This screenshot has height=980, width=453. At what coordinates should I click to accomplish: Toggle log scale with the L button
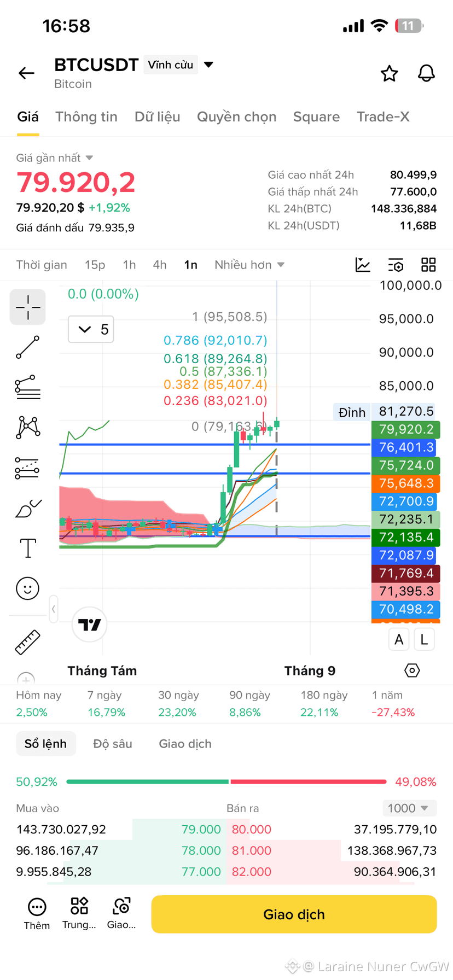pos(424,639)
